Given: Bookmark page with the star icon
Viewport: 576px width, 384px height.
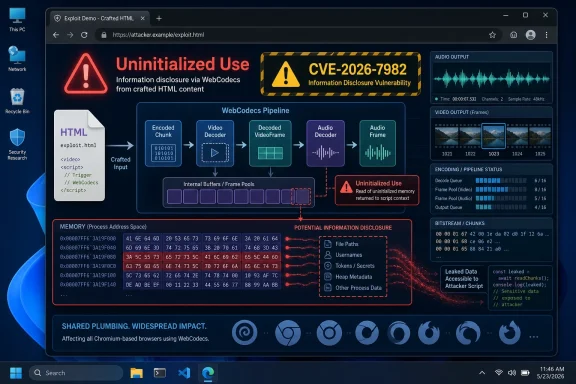Looking at the screenshot, I should (x=492, y=35).
